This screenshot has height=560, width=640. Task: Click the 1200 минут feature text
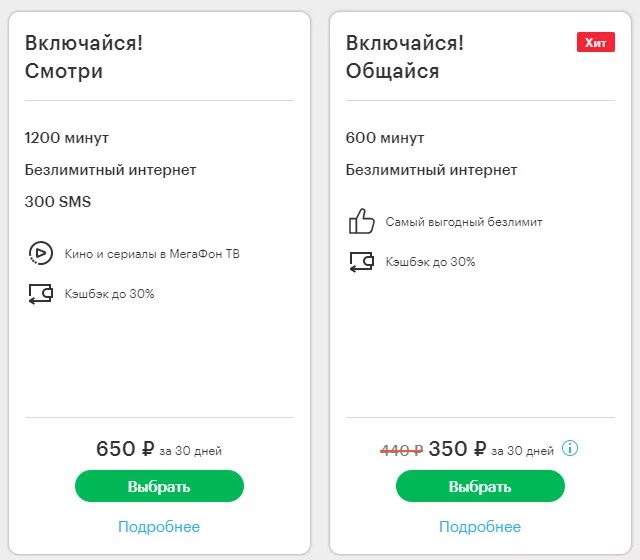click(x=67, y=138)
